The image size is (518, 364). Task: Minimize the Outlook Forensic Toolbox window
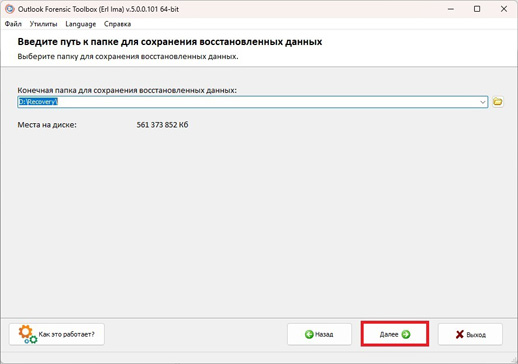(x=451, y=9)
